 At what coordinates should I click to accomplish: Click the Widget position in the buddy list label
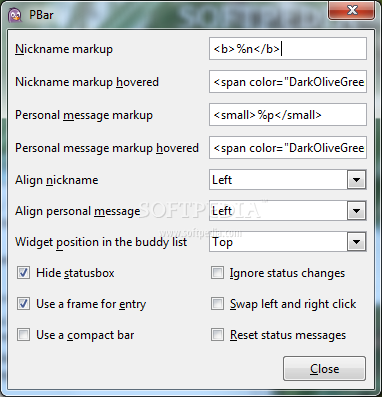101,242
